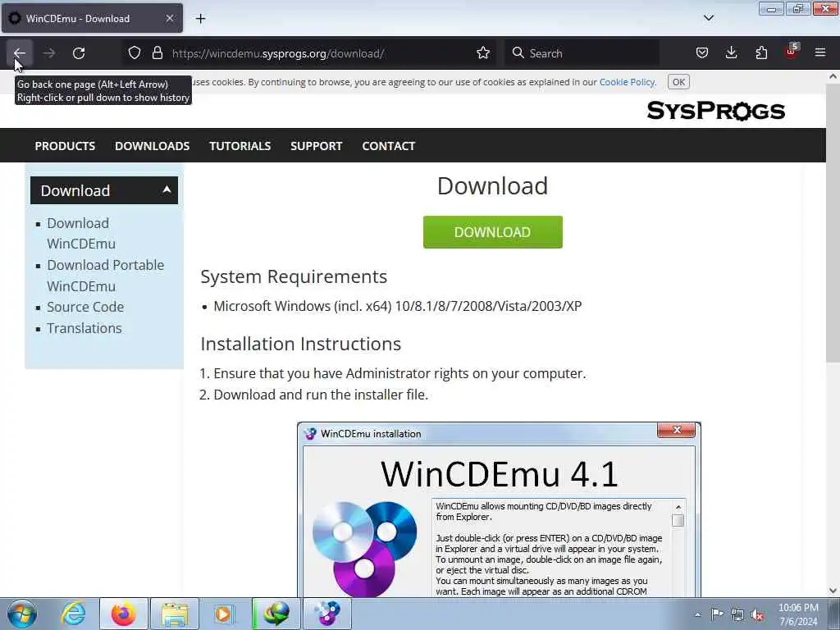Image resolution: width=840 pixels, height=630 pixels.
Task: Open network tray icon
Action: [737, 614]
